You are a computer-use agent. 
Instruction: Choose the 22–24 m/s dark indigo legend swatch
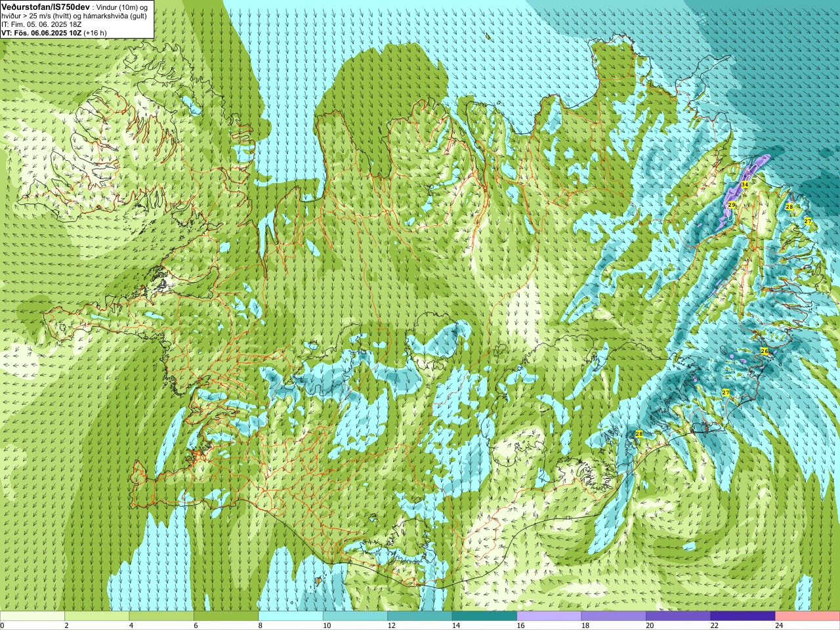click(x=743, y=616)
